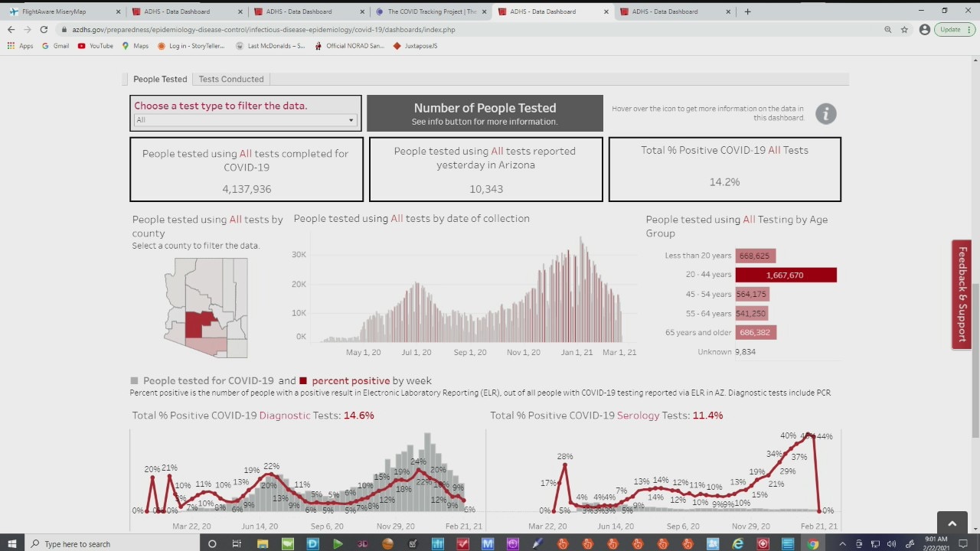Screen dimensions: 980x551
Task: Open the test type filter dropdown
Action: [x=245, y=120]
